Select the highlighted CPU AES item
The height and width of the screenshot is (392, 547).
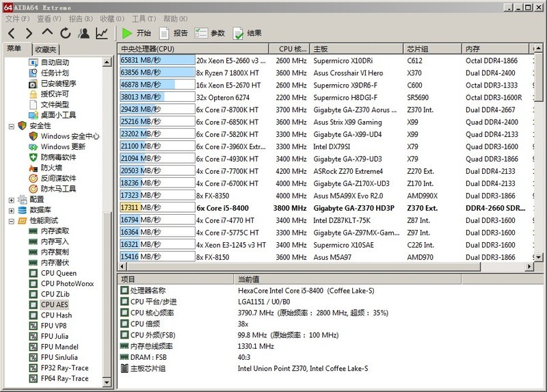55,304
